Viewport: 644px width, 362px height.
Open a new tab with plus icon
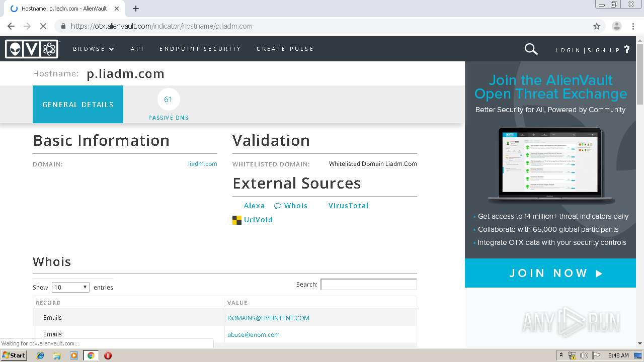point(136,9)
